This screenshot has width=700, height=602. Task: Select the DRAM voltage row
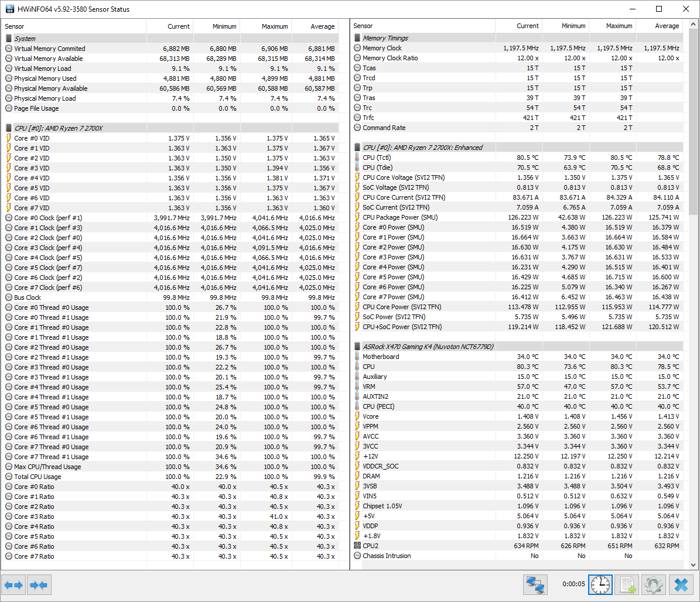click(x=518, y=476)
